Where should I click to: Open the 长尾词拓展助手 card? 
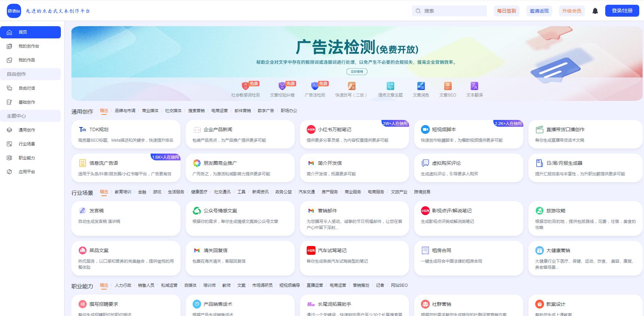[354, 305]
